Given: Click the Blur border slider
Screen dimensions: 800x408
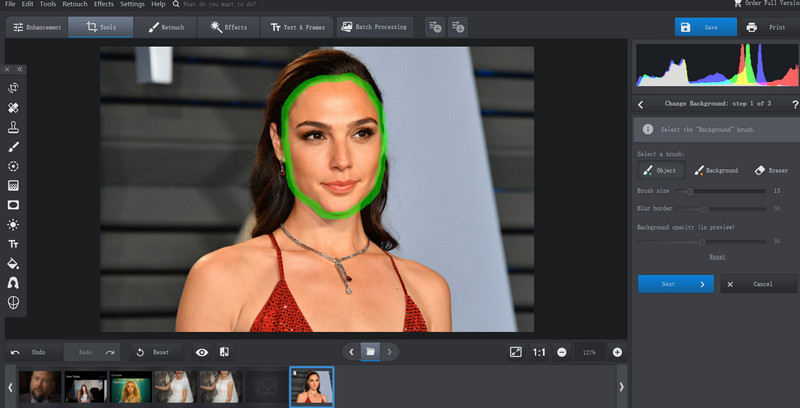Looking at the screenshot, I should pos(720,209).
